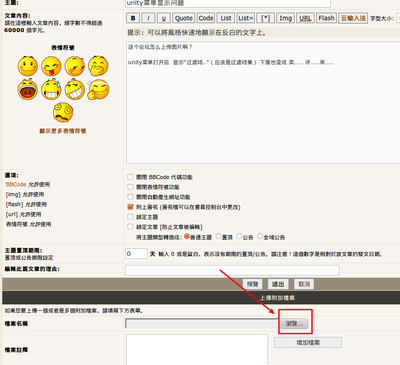Apply underline with the u button
This screenshot has width=400, height=365.
(x=164, y=18)
